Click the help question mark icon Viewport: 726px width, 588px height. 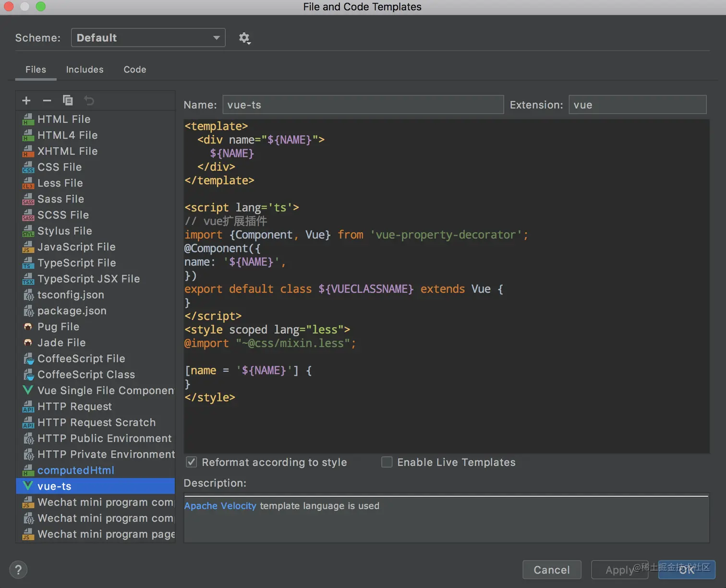point(18,570)
